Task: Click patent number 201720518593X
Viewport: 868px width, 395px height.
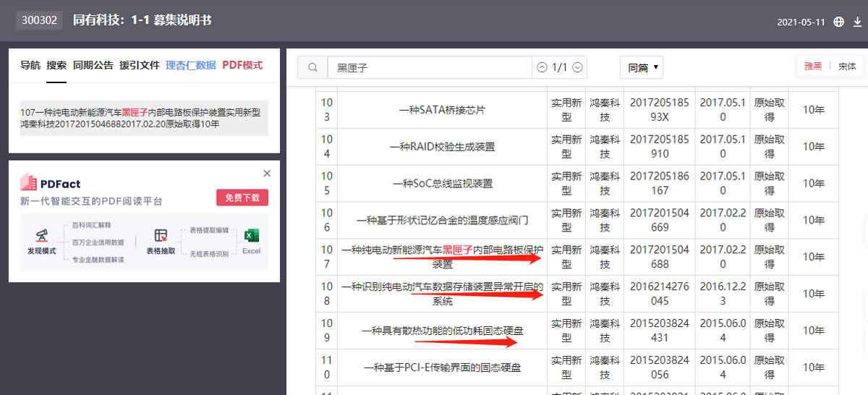Action: point(659,110)
